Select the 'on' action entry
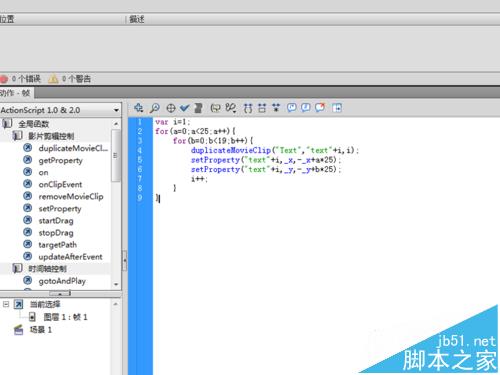Image resolution: width=500 pixels, height=375 pixels. point(43,172)
